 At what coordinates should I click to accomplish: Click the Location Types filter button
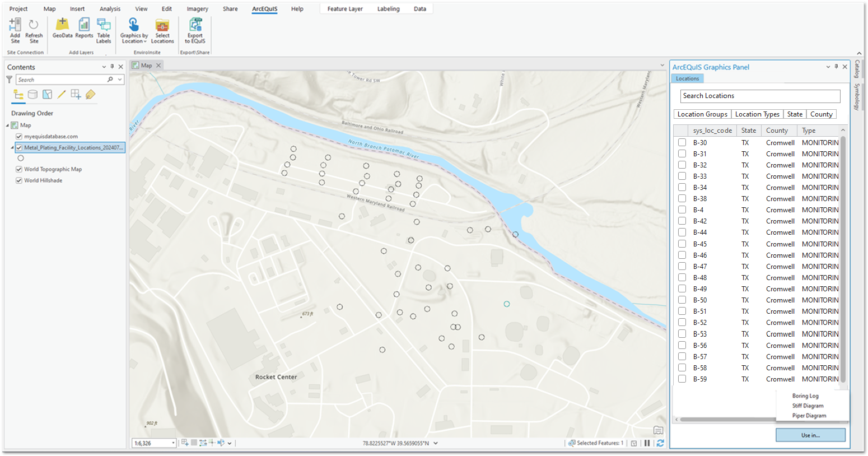pyautogui.click(x=757, y=114)
